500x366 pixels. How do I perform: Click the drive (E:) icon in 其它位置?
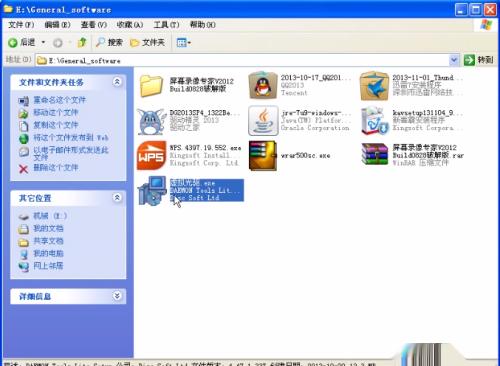coord(24,217)
